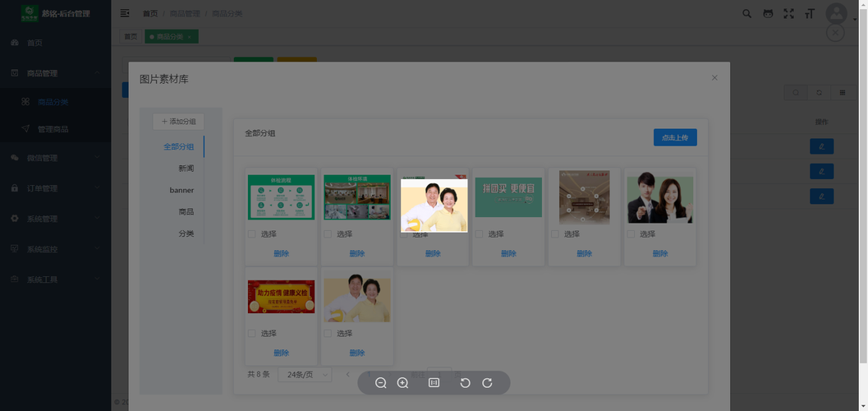Select the 全部分组 group
The width and height of the screenshot is (868, 411).
point(179,147)
